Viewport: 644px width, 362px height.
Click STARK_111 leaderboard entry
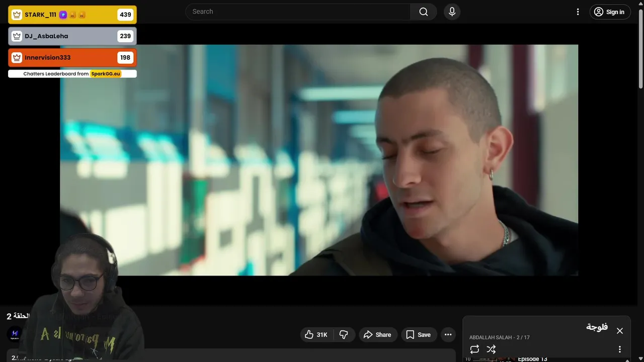coord(72,15)
